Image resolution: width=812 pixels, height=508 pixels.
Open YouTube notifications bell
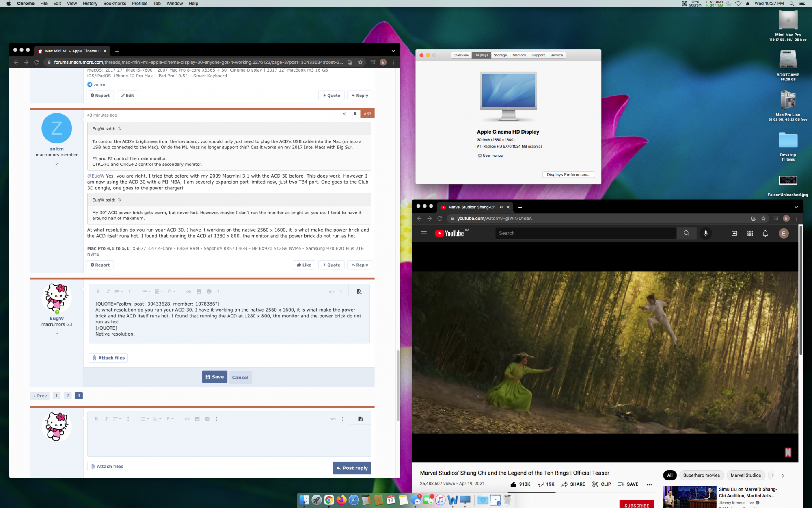(x=765, y=233)
